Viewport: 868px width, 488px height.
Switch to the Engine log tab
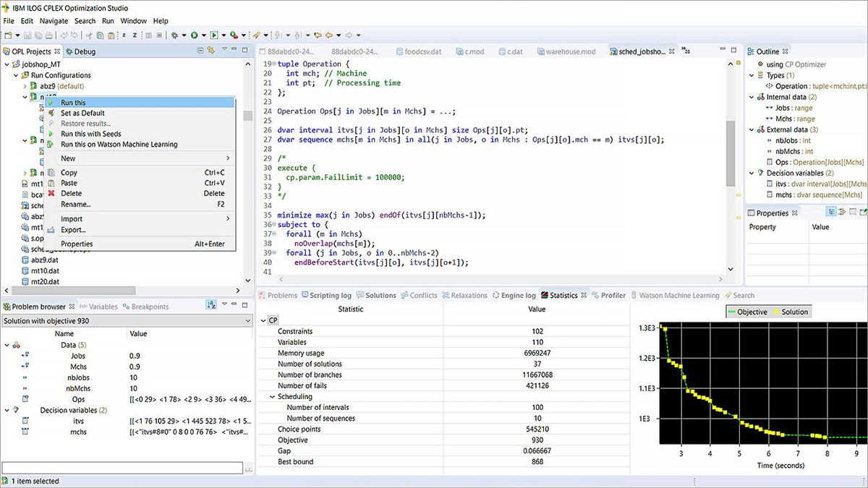518,295
